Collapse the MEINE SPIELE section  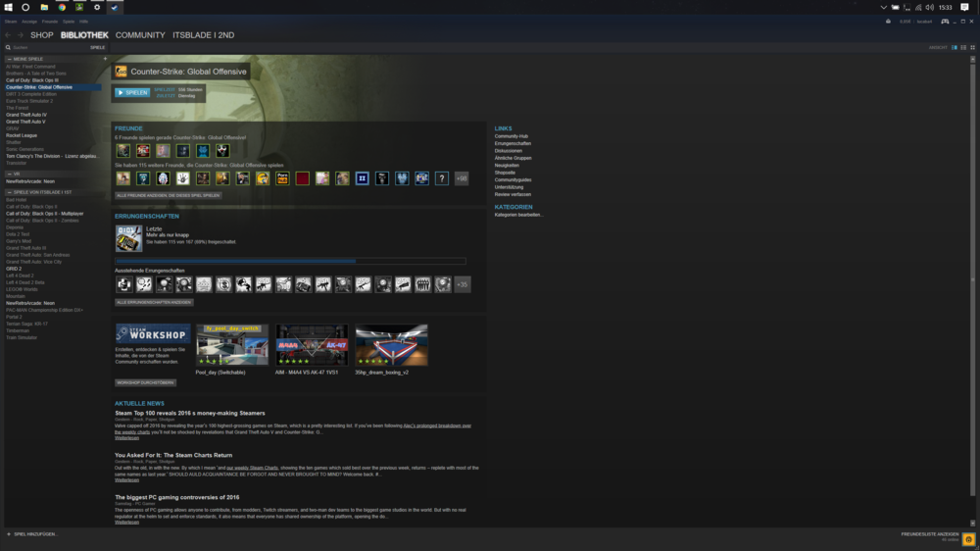click(x=9, y=59)
